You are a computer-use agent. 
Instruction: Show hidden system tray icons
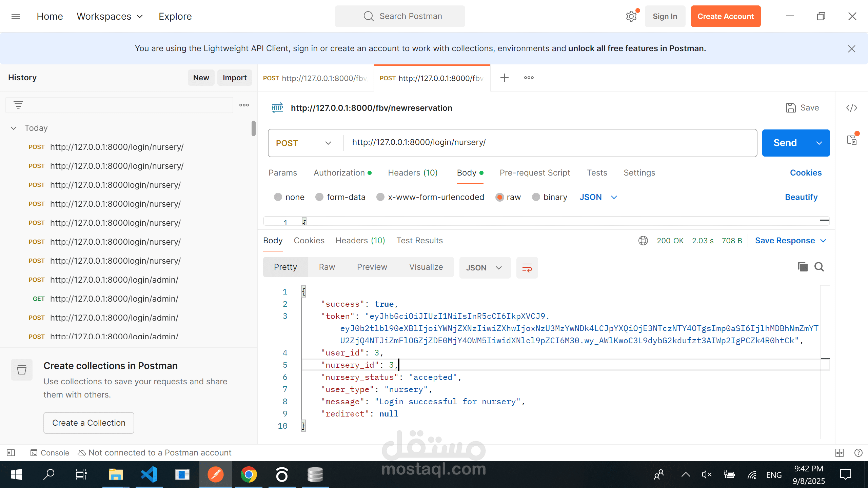[686, 474]
